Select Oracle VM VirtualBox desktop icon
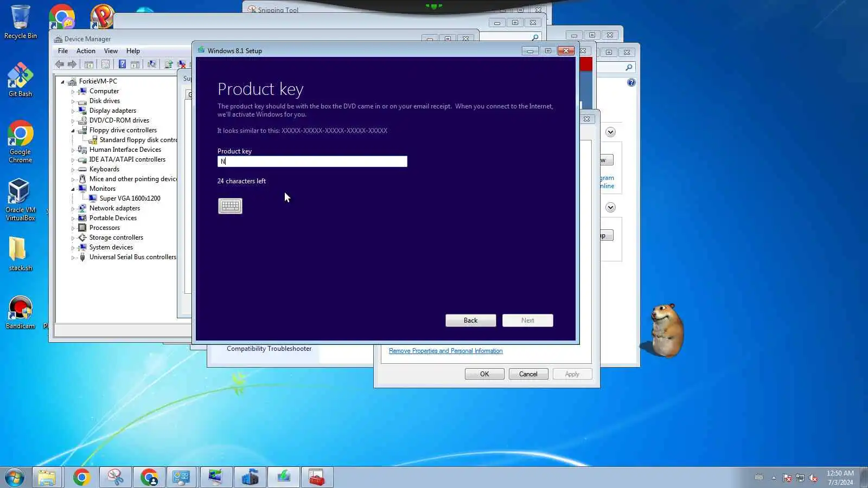868x488 pixels. point(20,200)
